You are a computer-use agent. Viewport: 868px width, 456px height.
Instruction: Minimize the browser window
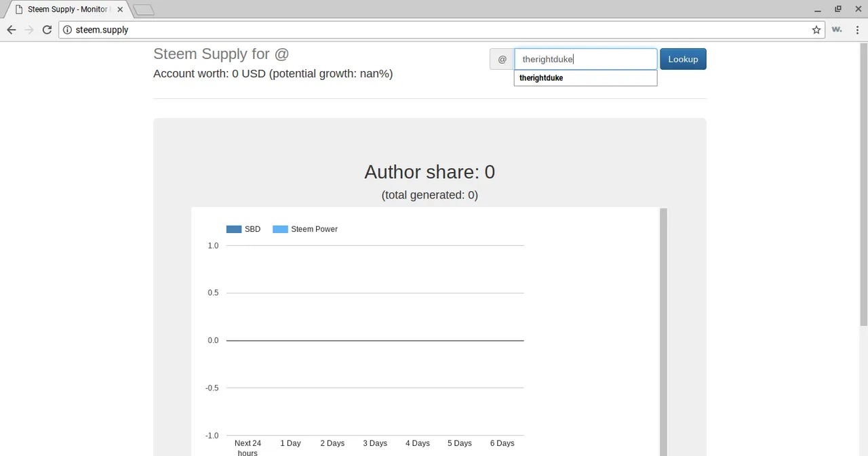pyautogui.click(x=818, y=9)
